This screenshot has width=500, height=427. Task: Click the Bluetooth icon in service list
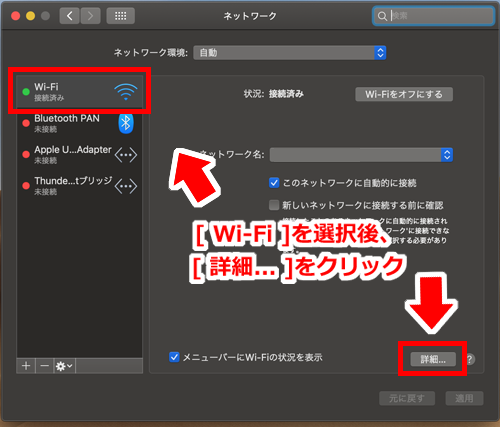126,123
